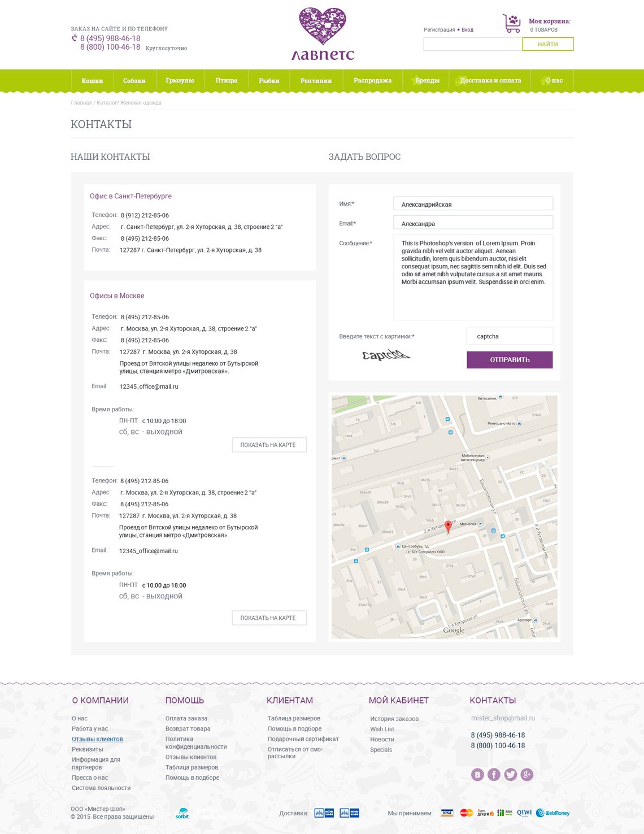Click the red location pin on map
This screenshot has height=834, width=644.
[448, 527]
